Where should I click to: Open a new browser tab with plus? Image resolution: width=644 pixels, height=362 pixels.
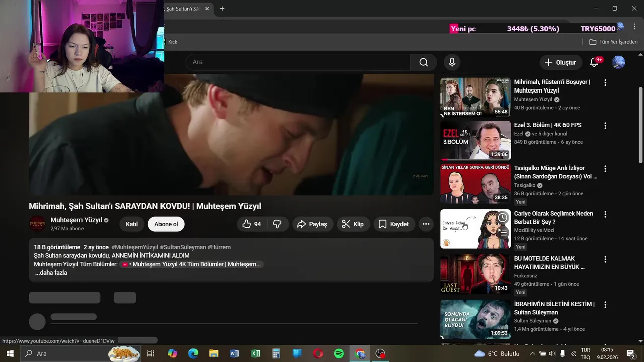pos(222,9)
